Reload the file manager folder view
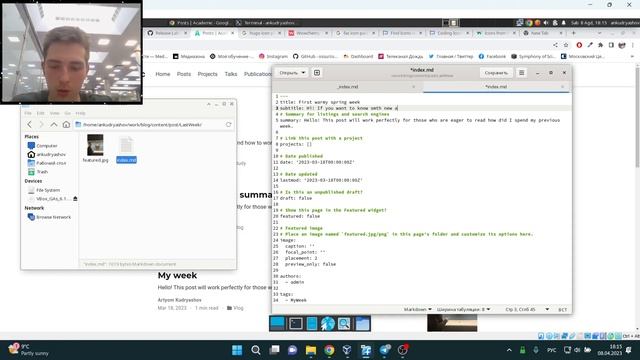Screen dimensions: 640x360 coord(229,124)
